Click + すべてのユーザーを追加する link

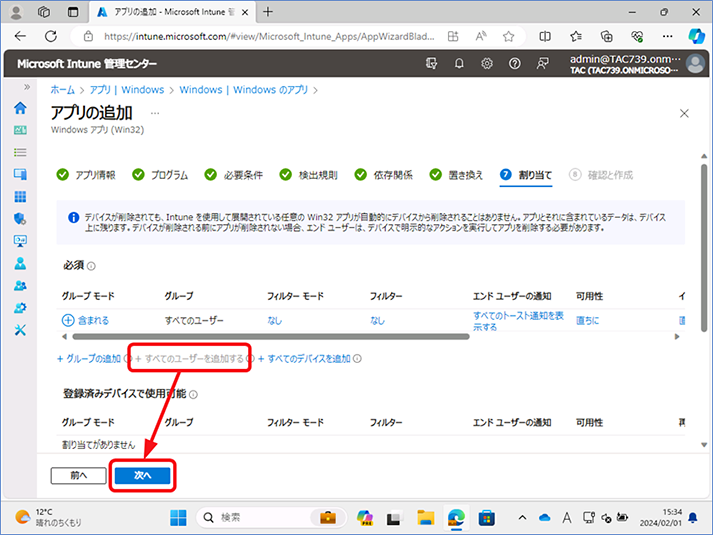(x=190, y=359)
